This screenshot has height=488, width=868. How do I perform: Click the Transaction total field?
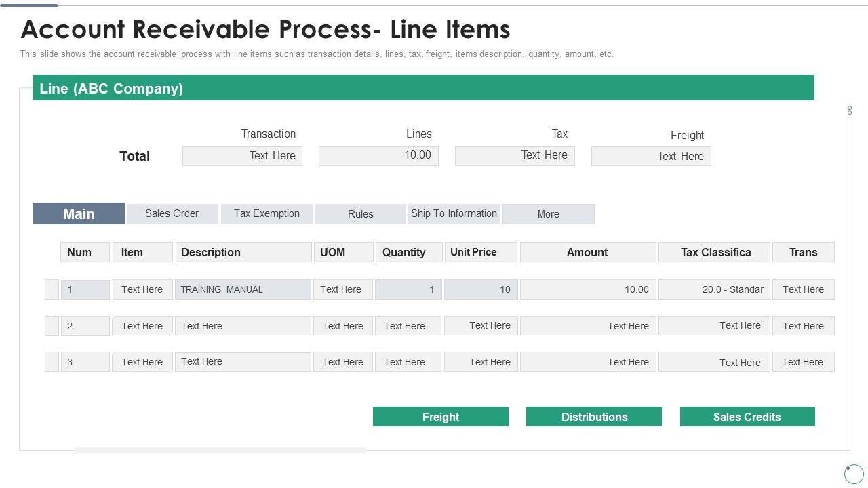coord(242,156)
